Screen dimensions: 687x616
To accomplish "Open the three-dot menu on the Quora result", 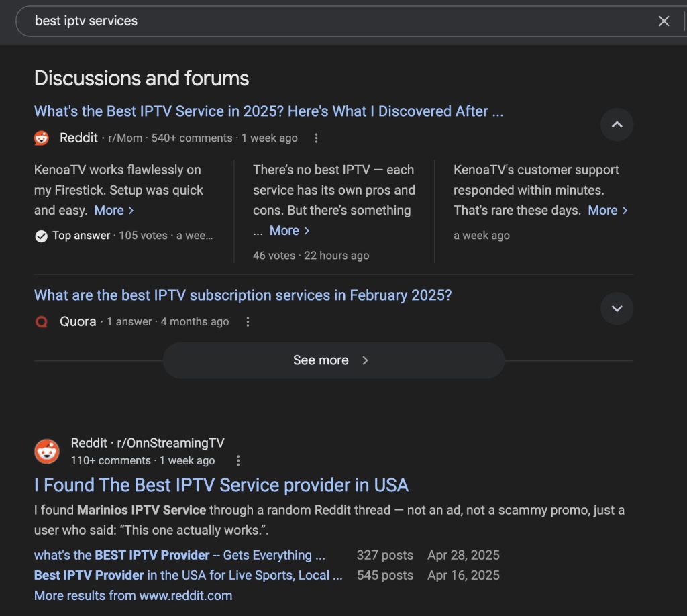I will 248,321.
